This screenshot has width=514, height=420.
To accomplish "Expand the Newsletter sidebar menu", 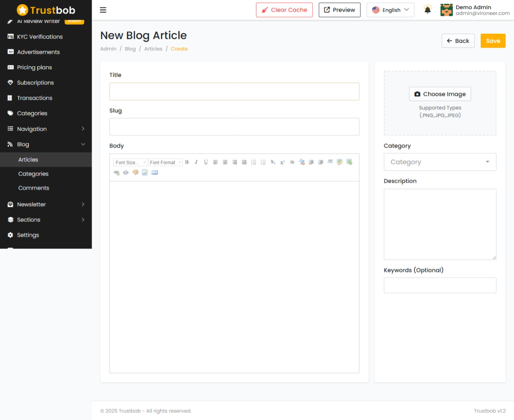I will coord(46,204).
